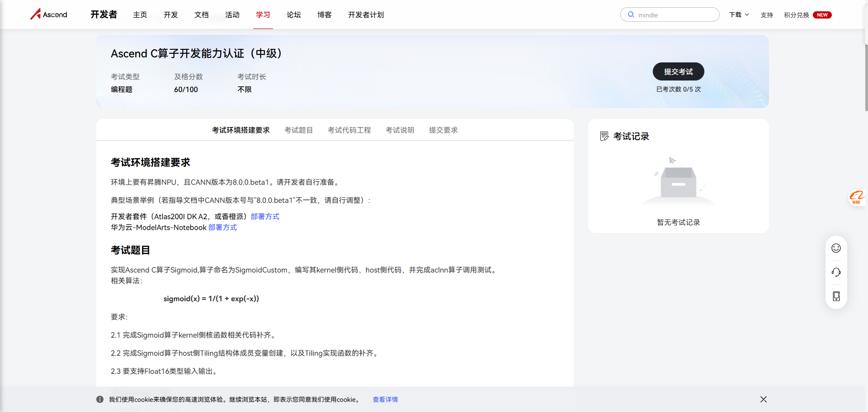Click the cookie info circle icon
The height and width of the screenshot is (412, 868).
click(x=100, y=399)
